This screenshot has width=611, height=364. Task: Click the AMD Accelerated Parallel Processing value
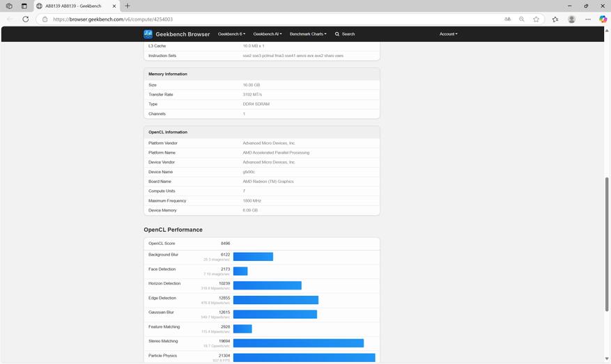pyautogui.click(x=276, y=152)
